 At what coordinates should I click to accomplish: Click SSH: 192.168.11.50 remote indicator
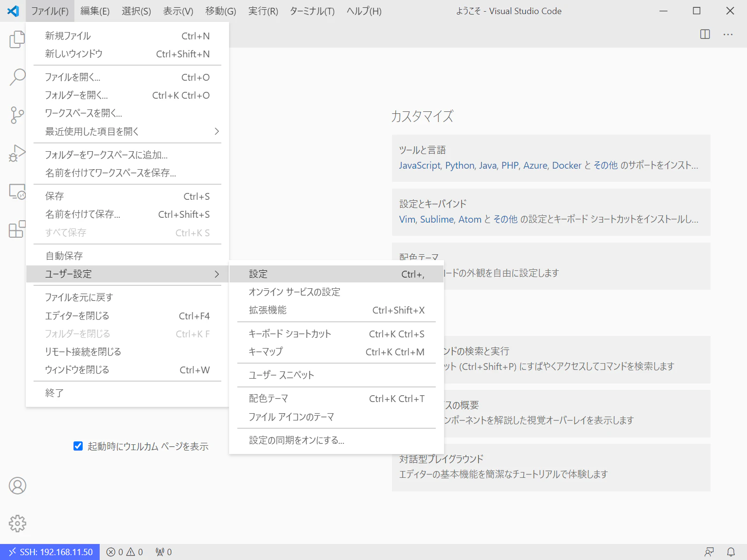50,552
